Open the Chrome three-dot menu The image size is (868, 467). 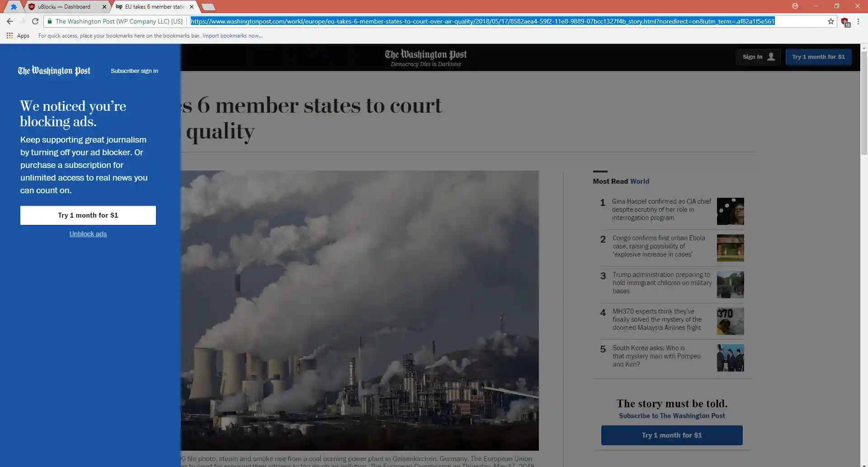coord(858,21)
